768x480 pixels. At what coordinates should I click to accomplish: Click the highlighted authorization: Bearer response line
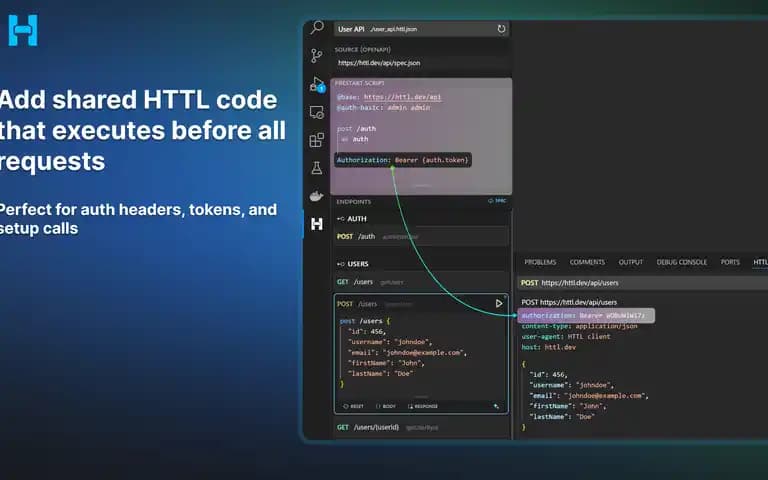click(x=586, y=316)
